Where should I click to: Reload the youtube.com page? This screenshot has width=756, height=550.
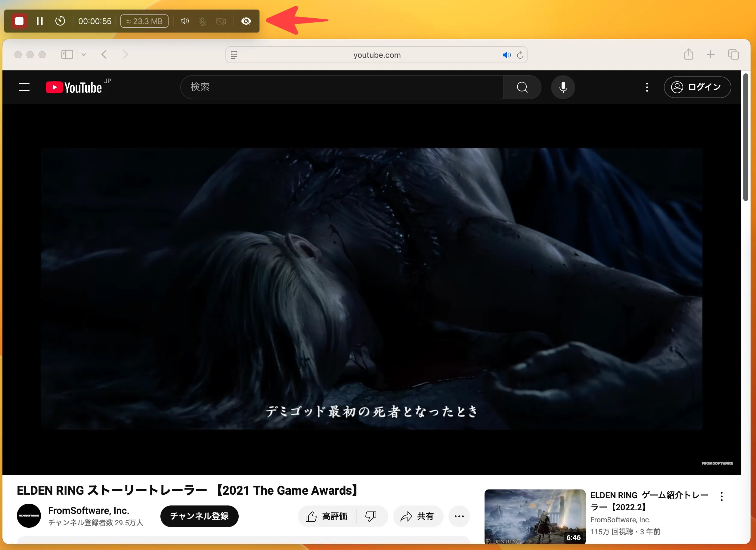click(x=520, y=55)
